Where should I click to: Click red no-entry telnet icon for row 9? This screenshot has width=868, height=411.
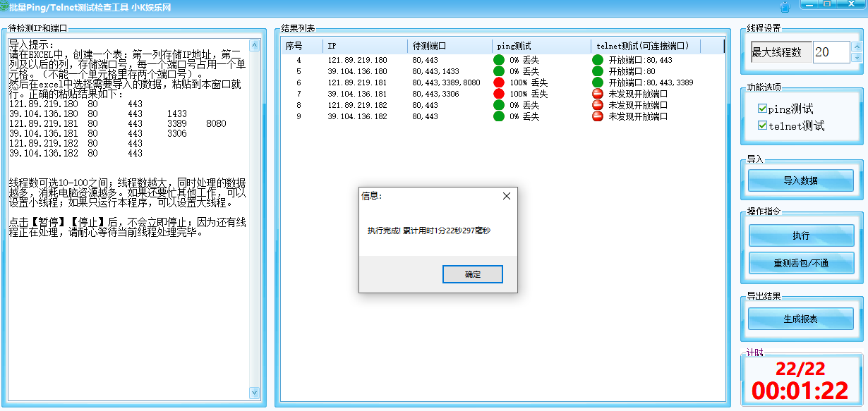click(x=598, y=116)
